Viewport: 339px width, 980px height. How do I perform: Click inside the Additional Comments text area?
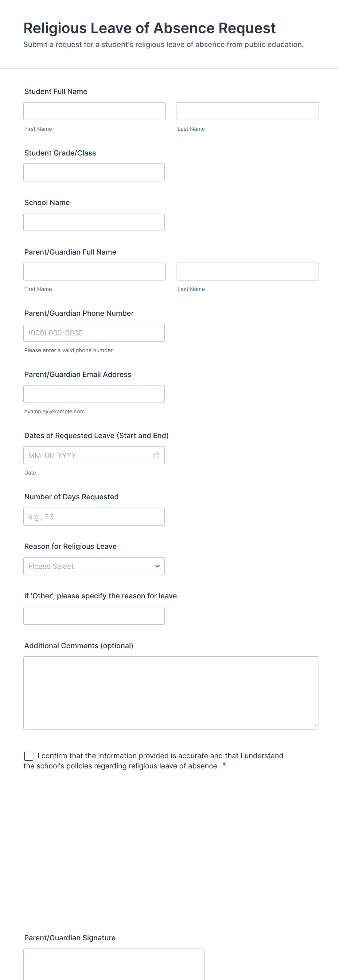[x=171, y=692]
